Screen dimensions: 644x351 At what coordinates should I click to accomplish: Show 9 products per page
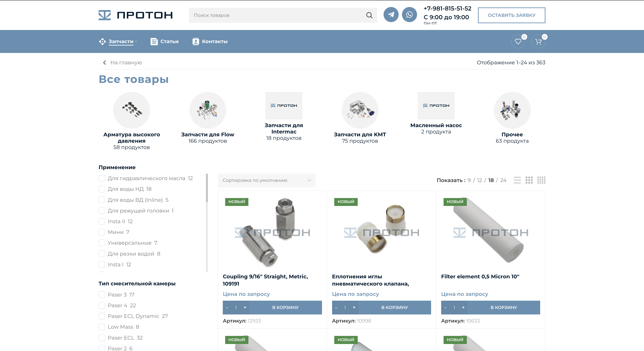coord(469,180)
